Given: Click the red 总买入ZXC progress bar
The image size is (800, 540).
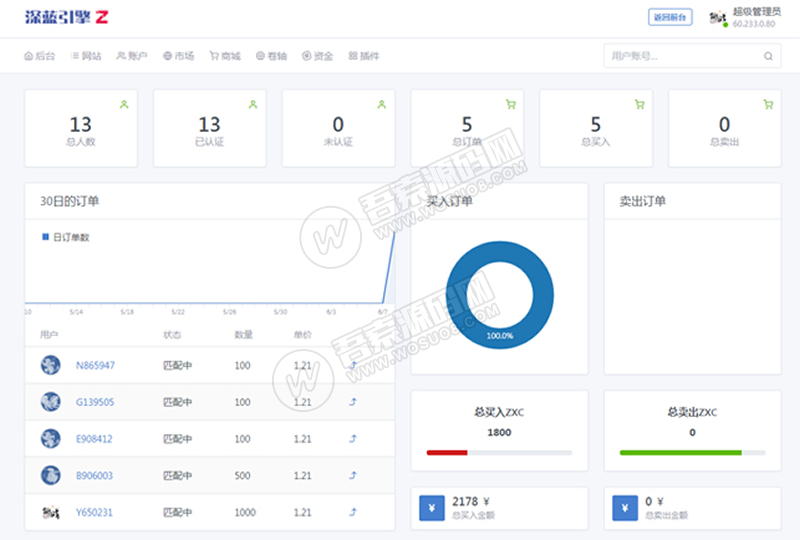Looking at the screenshot, I should 447,453.
